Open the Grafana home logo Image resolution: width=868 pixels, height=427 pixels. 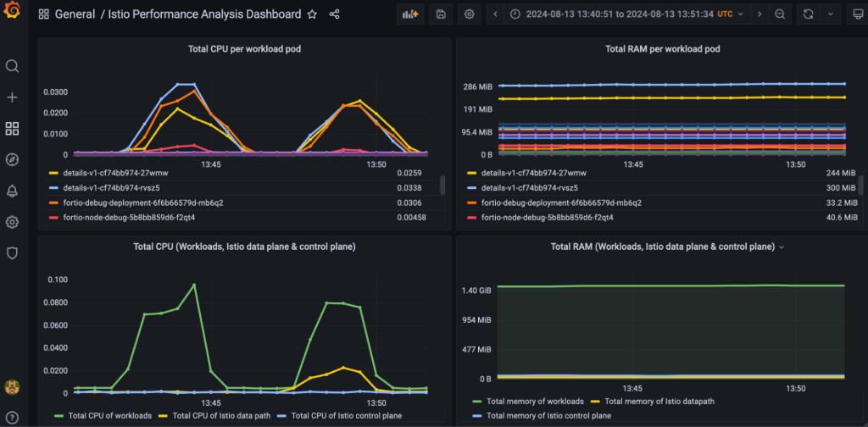tap(12, 12)
